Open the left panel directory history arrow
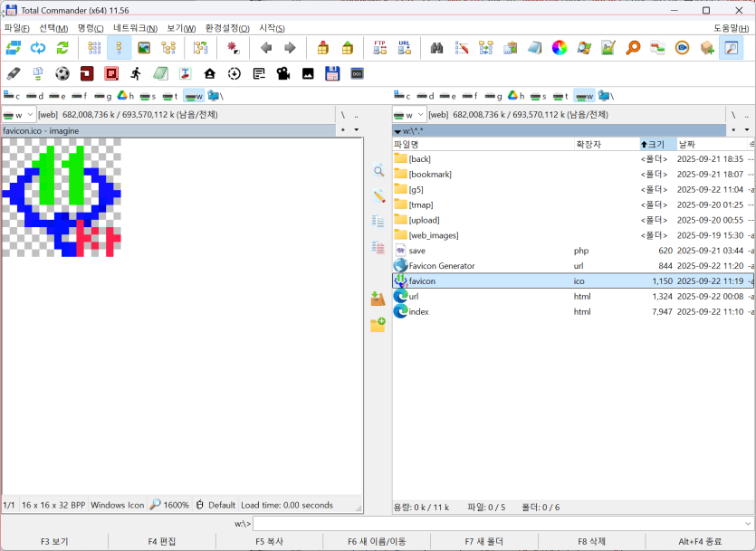The width and height of the screenshot is (756, 551). tap(357, 130)
